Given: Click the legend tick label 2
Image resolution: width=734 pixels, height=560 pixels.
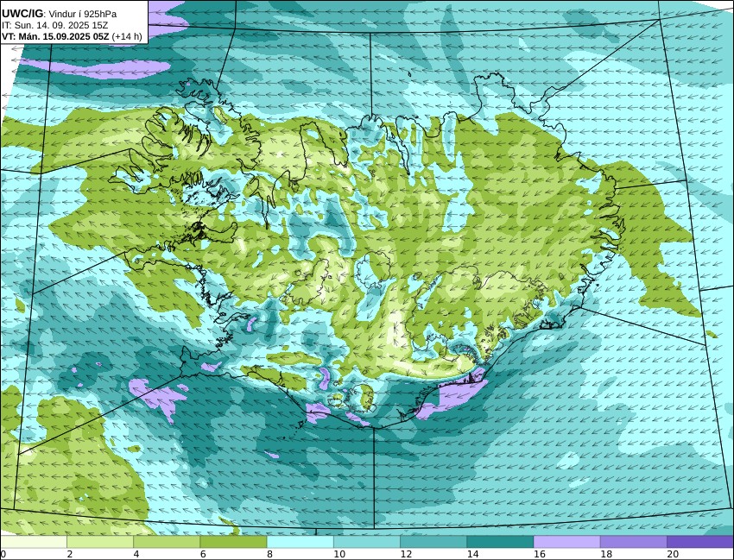Looking at the screenshot, I should point(69,554).
